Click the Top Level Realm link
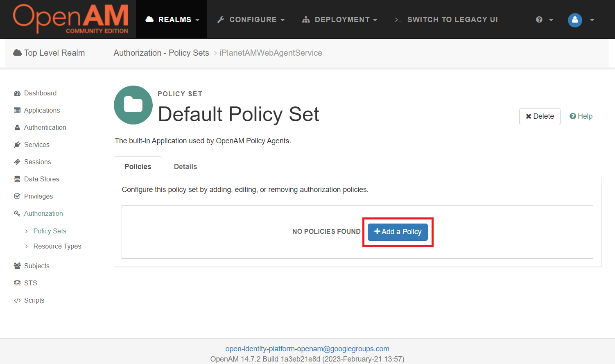The width and height of the screenshot is (615, 364). [x=49, y=53]
